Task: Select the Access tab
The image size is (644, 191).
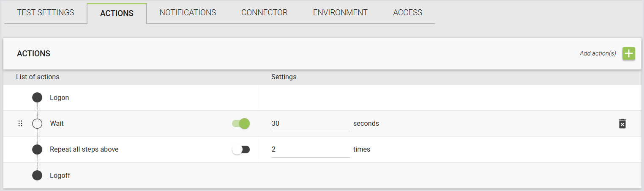Action: [x=407, y=13]
